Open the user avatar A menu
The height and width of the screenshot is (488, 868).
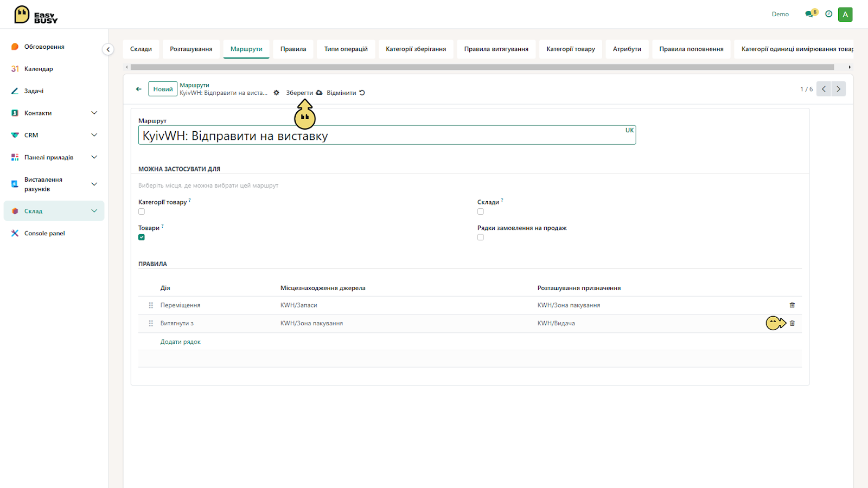pos(845,15)
